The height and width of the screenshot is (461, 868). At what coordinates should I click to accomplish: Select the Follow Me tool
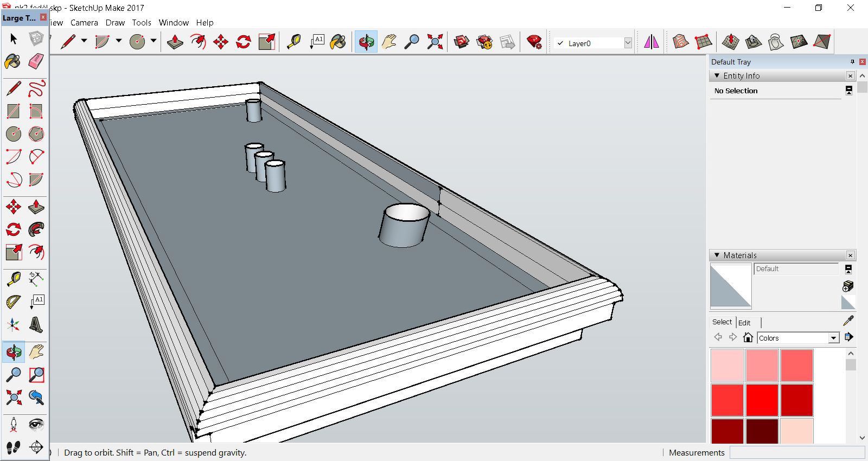36,229
